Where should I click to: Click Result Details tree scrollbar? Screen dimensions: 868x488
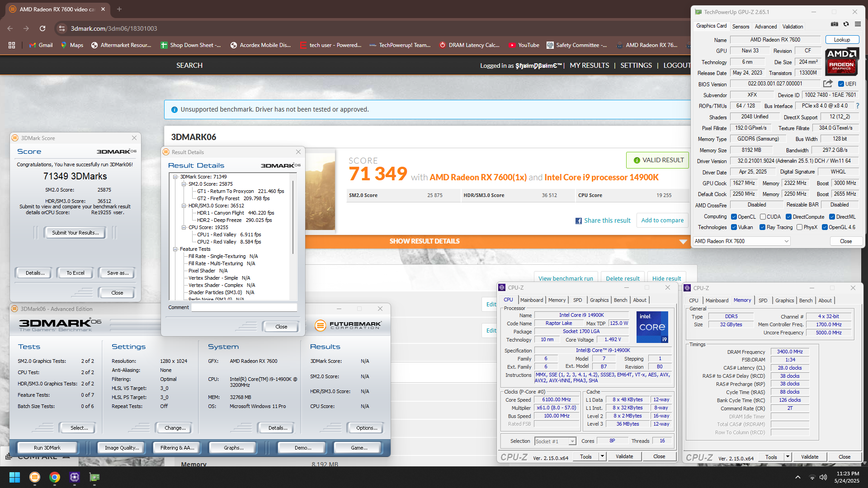click(293, 217)
